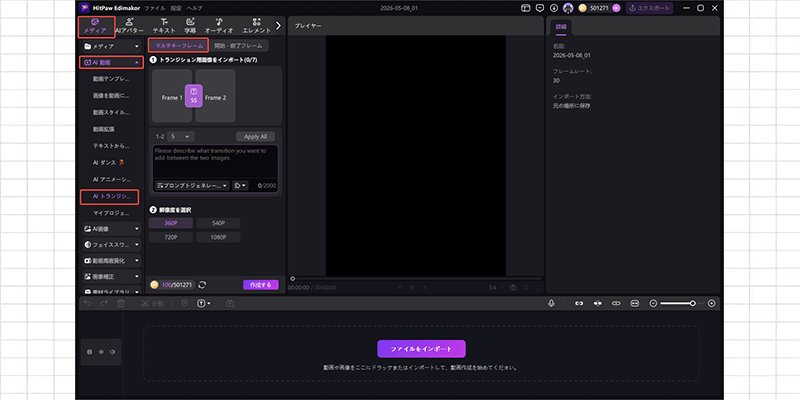Open the オーディオ tab
Viewport: 800px width, 400px height.
(x=219, y=27)
